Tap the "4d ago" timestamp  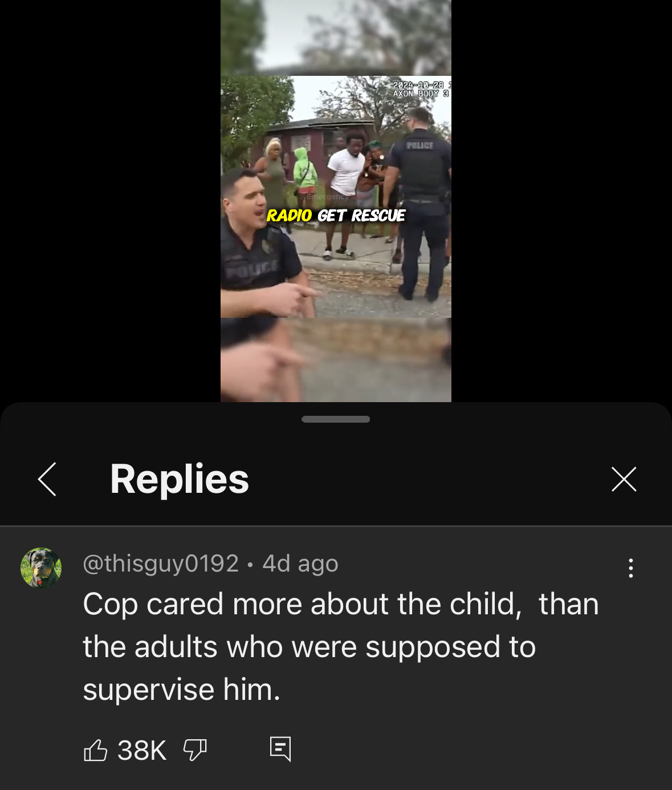300,564
